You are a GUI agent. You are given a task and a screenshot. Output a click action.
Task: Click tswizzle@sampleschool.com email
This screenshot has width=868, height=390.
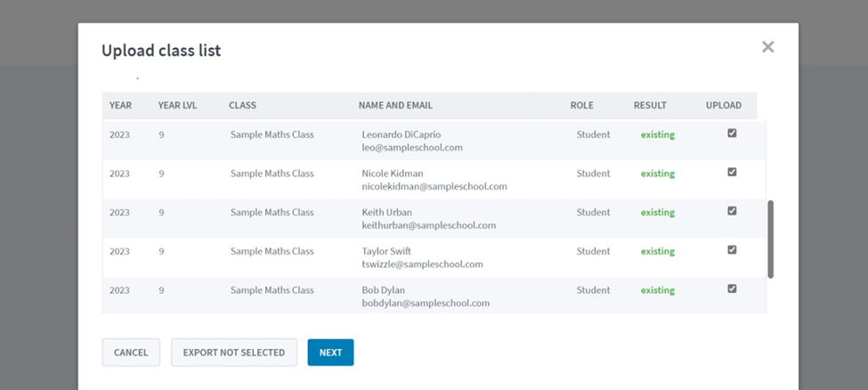click(422, 264)
